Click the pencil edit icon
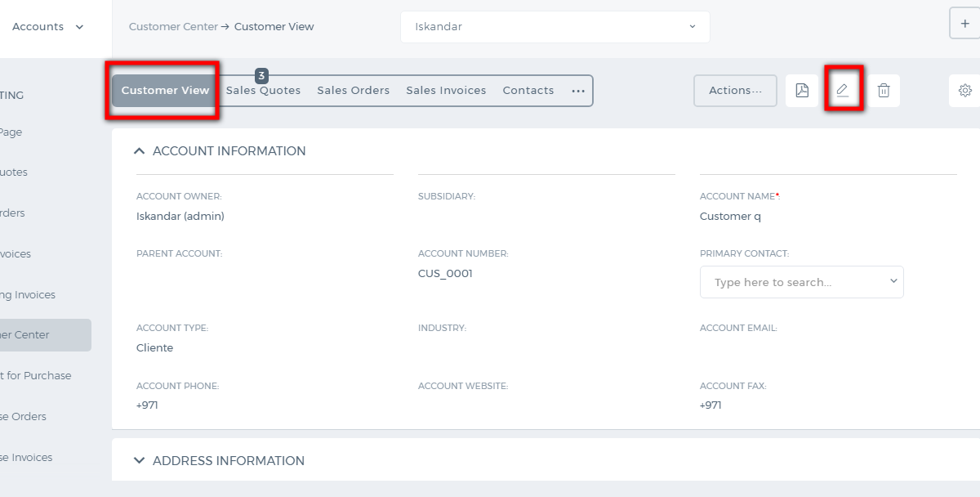 coord(843,91)
